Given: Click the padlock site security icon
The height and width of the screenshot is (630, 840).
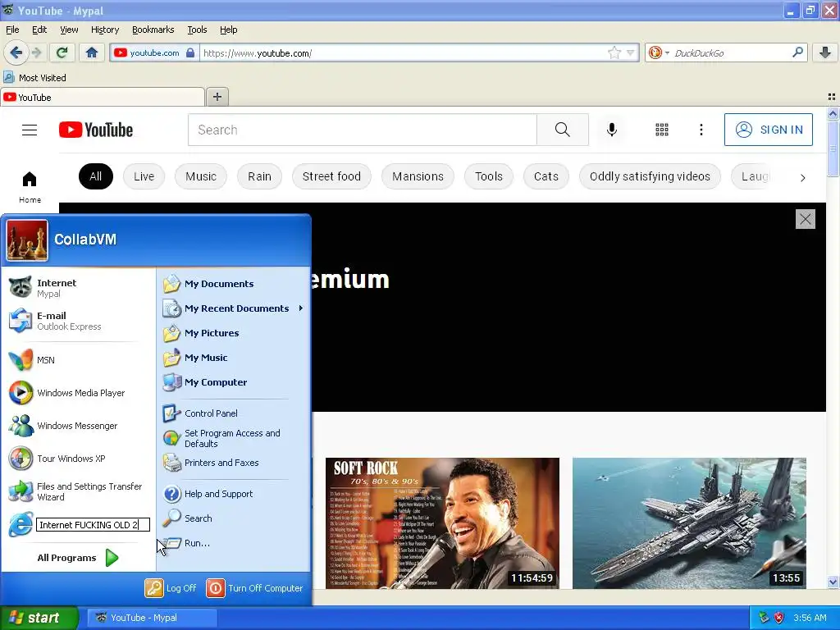Looking at the screenshot, I should pos(190,52).
